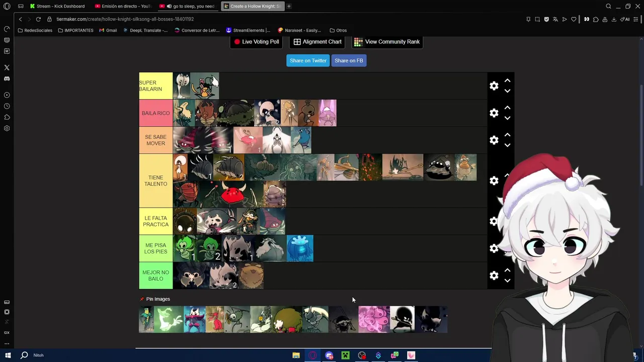Reload the page
Image resolution: width=644 pixels, height=362 pixels.
click(x=38, y=19)
